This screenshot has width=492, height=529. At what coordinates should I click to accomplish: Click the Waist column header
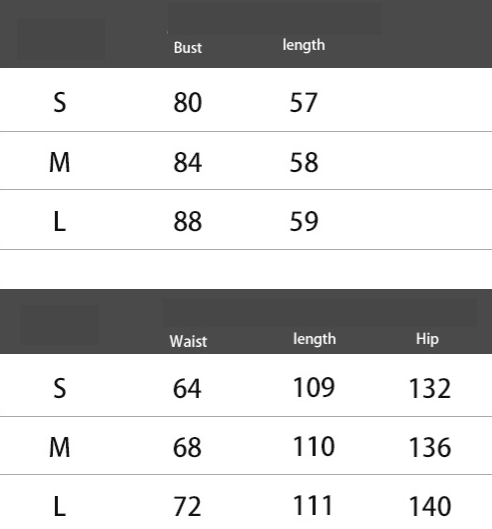click(x=188, y=341)
